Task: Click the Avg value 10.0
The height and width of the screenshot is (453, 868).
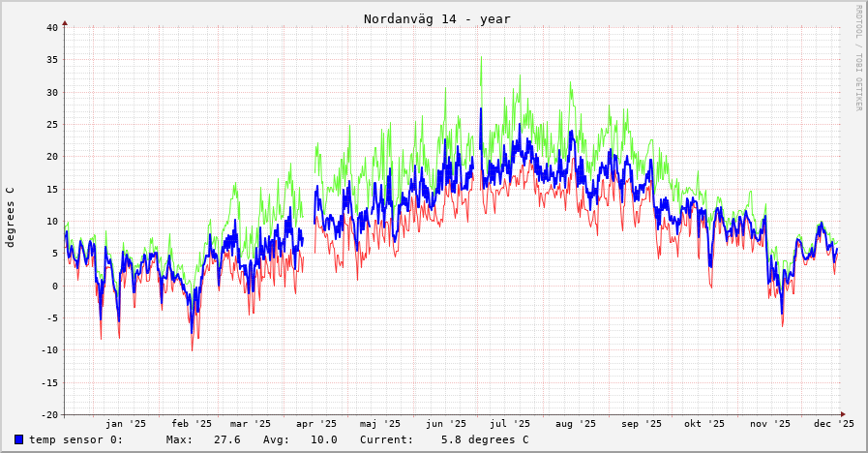Action: (x=323, y=439)
